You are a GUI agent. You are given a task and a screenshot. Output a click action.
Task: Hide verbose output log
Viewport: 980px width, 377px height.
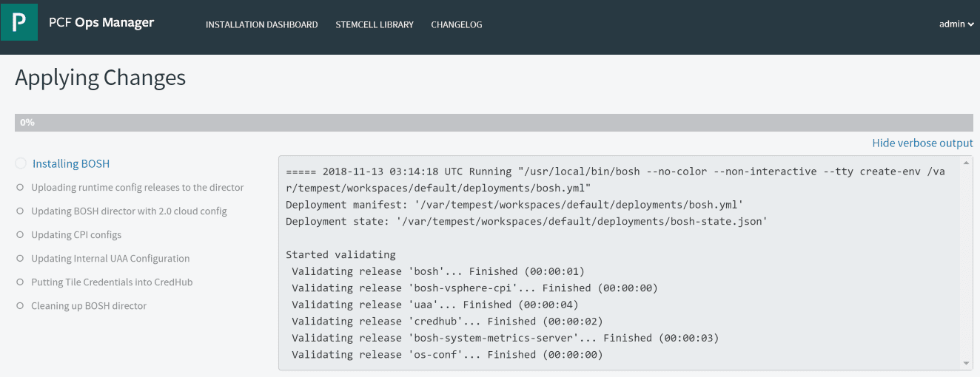pyautogui.click(x=922, y=143)
